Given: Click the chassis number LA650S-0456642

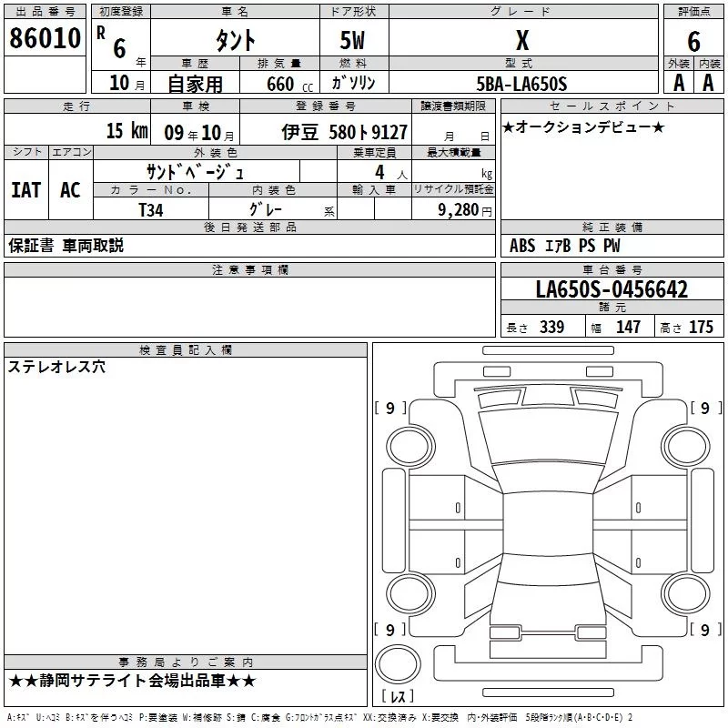Looking at the screenshot, I should pos(612,290).
